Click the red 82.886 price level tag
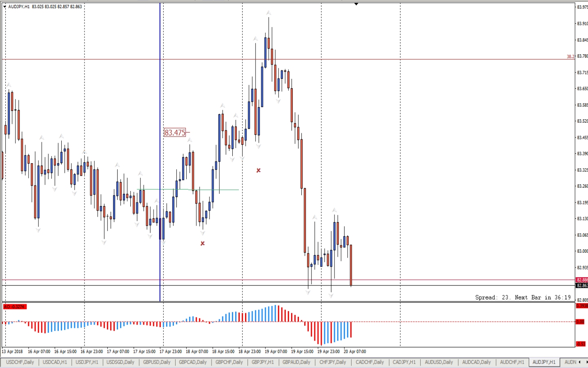 click(x=582, y=280)
